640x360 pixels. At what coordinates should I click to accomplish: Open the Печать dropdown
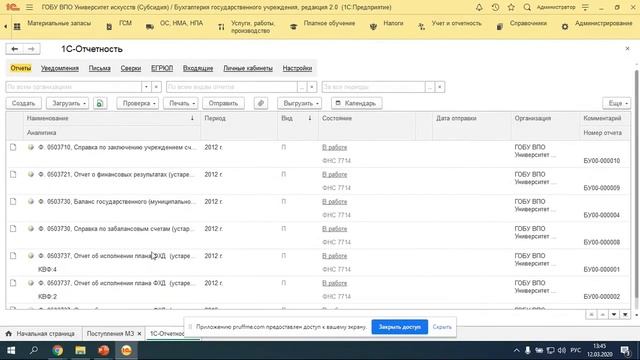[x=181, y=103]
